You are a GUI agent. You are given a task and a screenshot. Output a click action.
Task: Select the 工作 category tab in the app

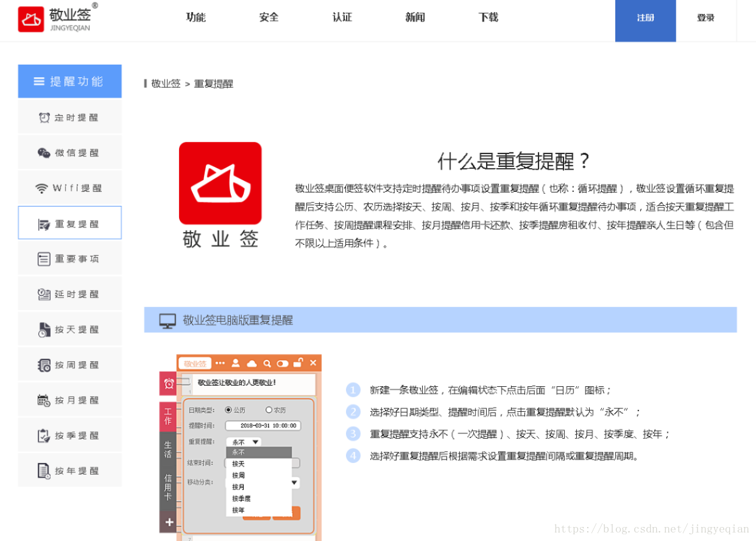click(x=168, y=417)
